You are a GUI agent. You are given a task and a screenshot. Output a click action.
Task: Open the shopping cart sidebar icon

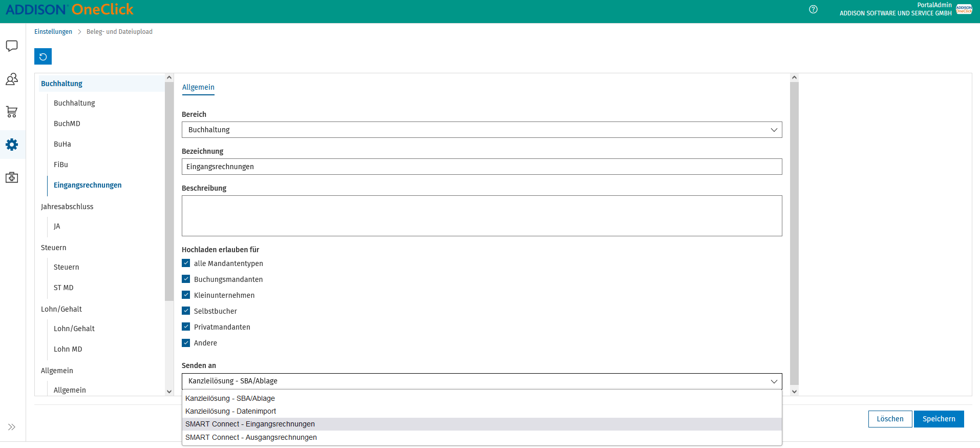pos(12,112)
